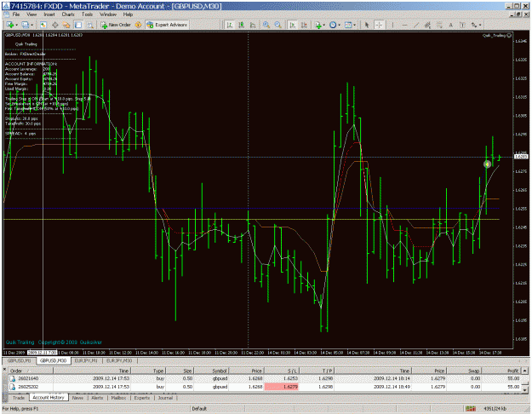This screenshot has height=414, width=532.
Task: Open the Strategy Tester icon
Action: (x=90, y=25)
